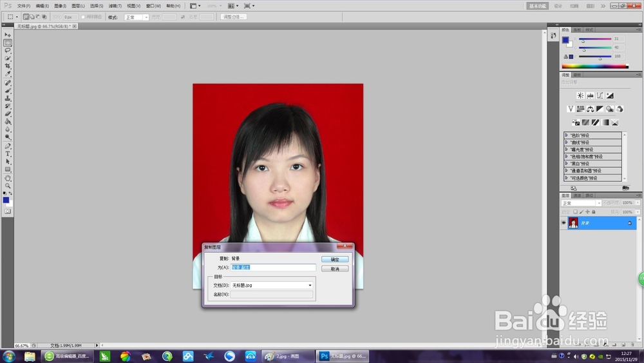Open the Windows Start menu
644x363 pixels.
pyautogui.click(x=8, y=356)
